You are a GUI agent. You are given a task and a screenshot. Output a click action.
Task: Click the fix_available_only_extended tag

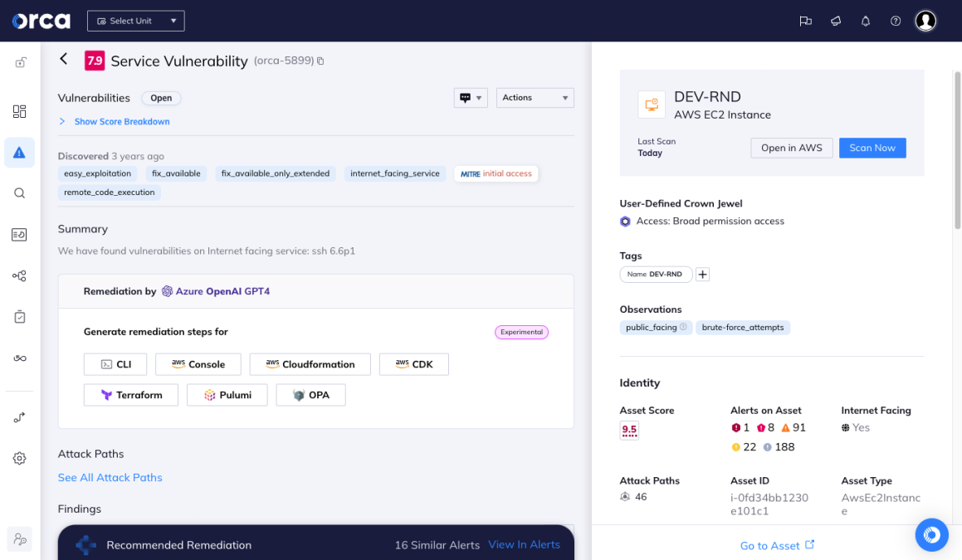click(x=276, y=173)
